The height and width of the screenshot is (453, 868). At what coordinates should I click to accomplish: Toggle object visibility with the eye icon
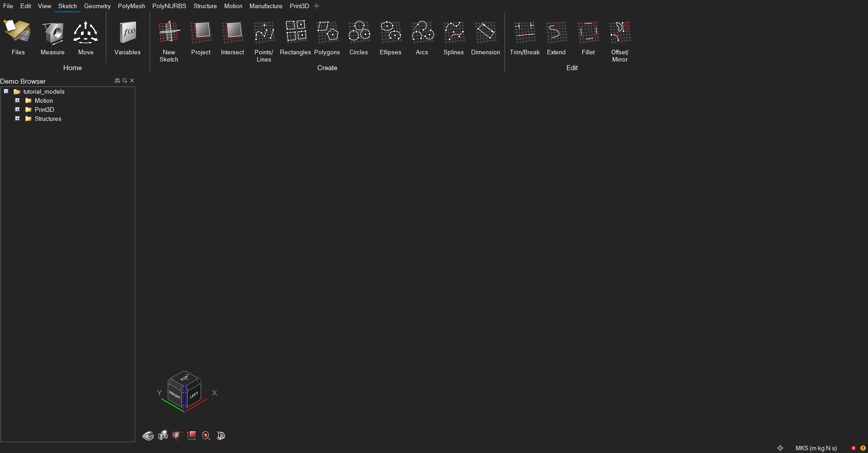pos(148,435)
